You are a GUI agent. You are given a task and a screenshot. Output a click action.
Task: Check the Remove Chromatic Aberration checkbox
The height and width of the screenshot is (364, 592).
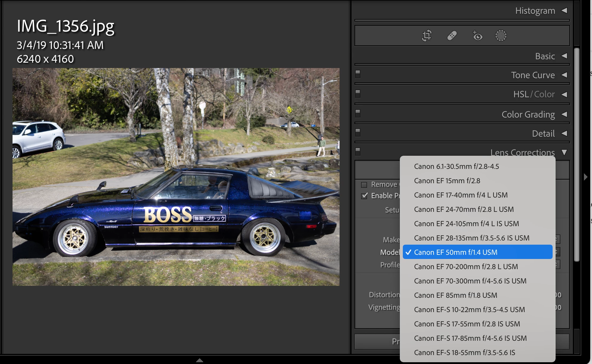[364, 185]
